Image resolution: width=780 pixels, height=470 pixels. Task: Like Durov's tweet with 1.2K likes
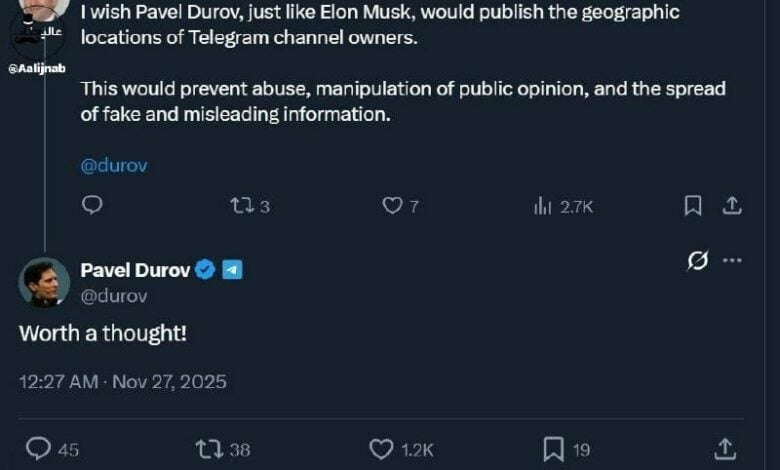(x=382, y=449)
